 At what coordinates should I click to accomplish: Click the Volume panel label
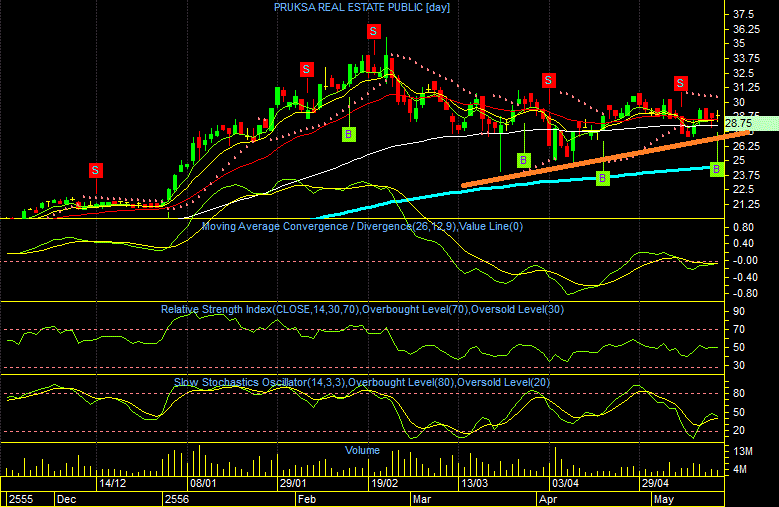click(x=362, y=450)
